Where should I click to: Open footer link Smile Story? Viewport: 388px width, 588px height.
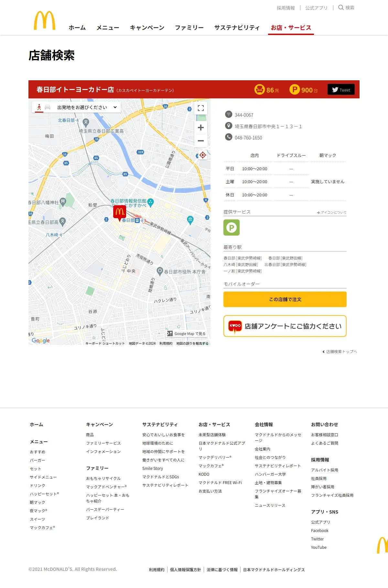[x=153, y=468]
